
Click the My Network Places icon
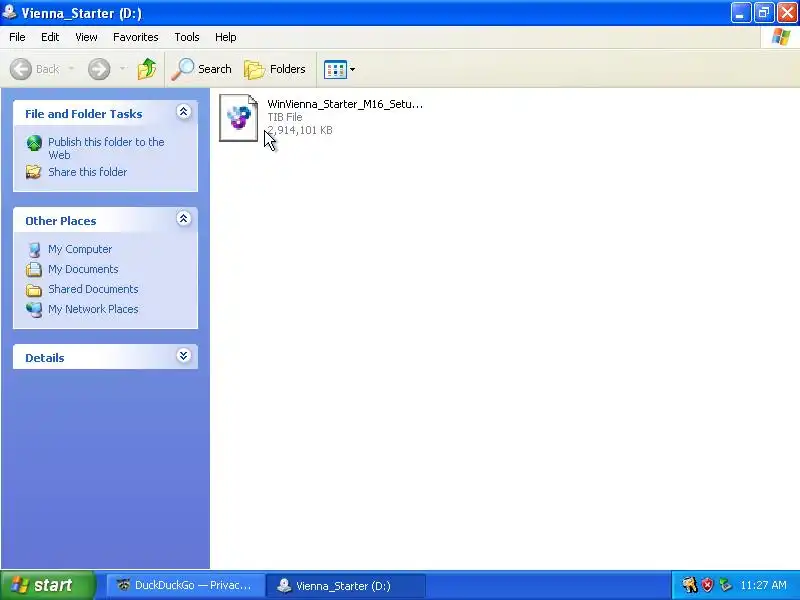(34, 309)
